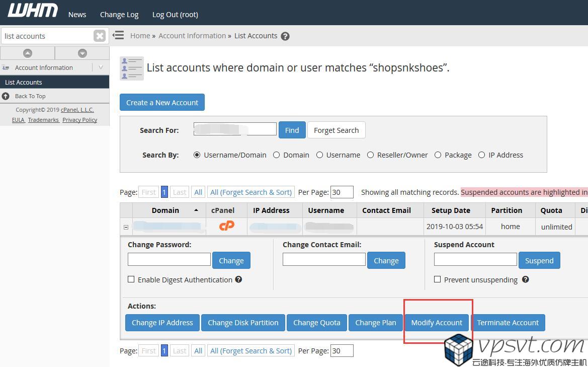Sort by Domain column arrow
Viewport: 588px width, 367px height.
[196, 210]
